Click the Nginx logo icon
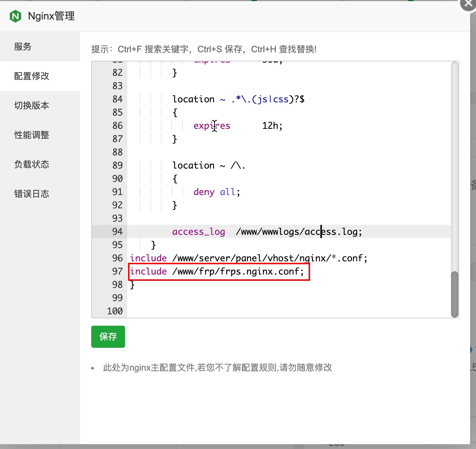Viewport: 476px width, 449px height. click(15, 16)
